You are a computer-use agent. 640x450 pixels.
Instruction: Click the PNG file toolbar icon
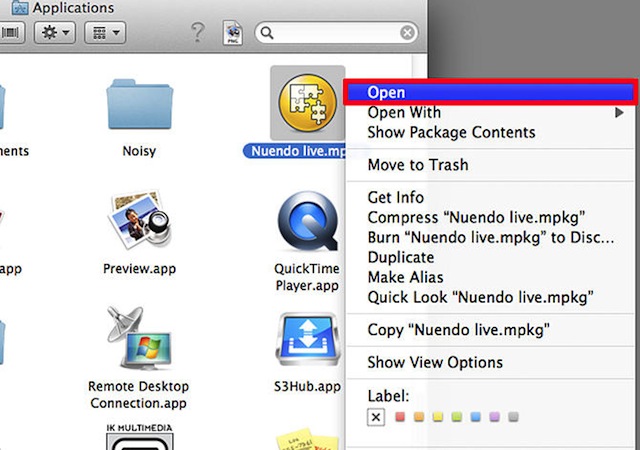pyautogui.click(x=233, y=33)
